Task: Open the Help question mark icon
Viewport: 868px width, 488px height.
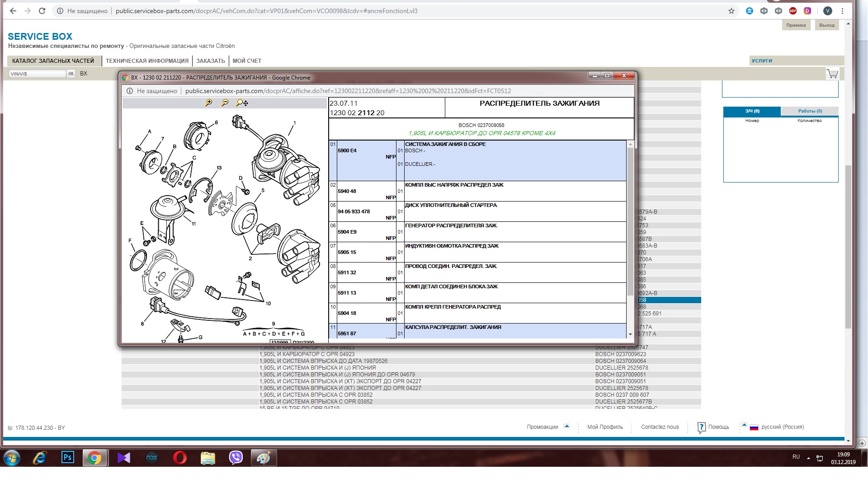Action: (701, 427)
